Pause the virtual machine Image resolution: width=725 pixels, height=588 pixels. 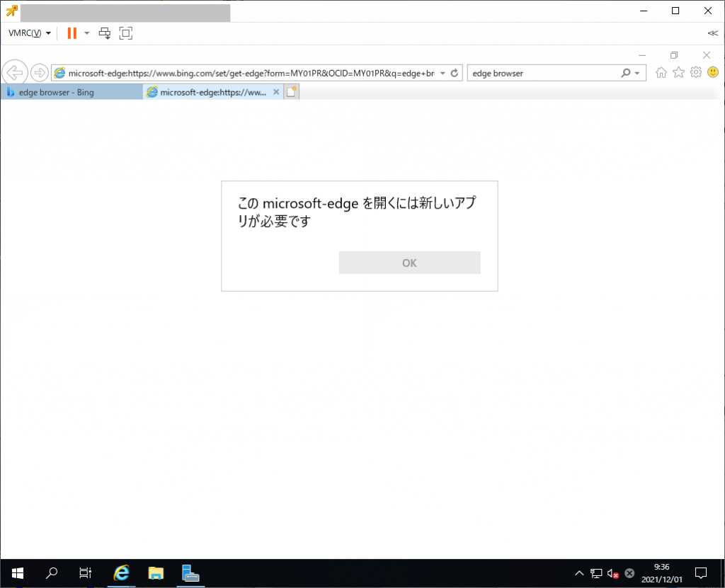click(x=72, y=33)
